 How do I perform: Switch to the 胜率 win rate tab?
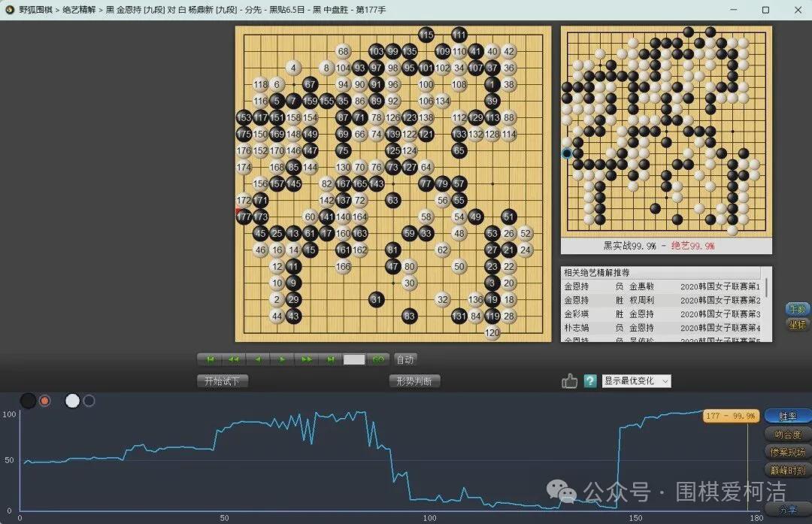click(788, 416)
